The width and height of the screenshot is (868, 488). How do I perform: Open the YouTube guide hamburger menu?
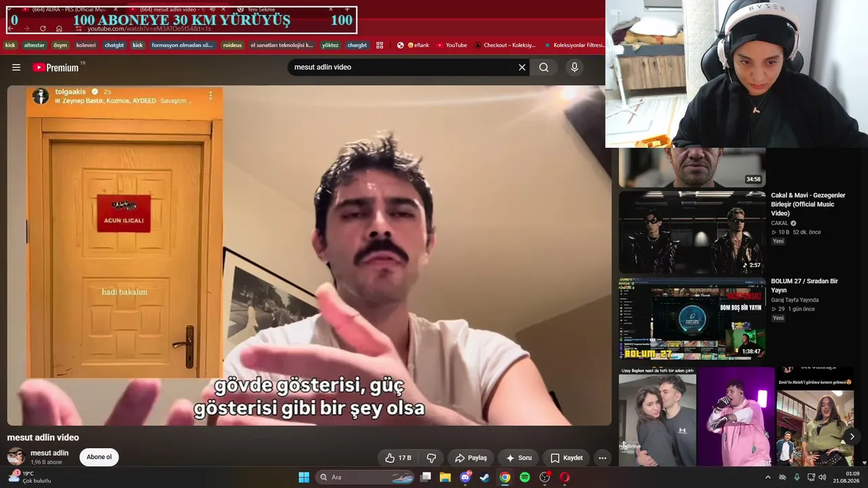16,67
